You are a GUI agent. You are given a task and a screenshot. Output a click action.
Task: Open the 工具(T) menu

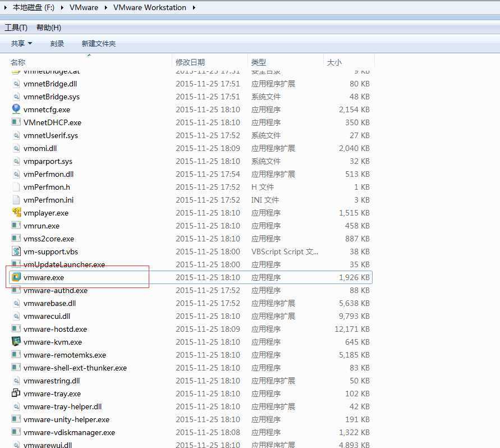pyautogui.click(x=16, y=28)
